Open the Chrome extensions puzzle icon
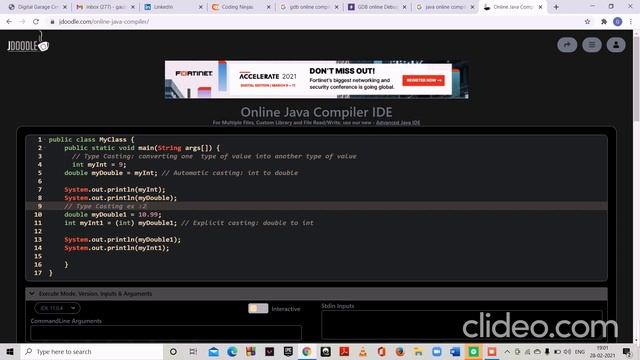This screenshot has height=360, width=640. click(x=604, y=22)
